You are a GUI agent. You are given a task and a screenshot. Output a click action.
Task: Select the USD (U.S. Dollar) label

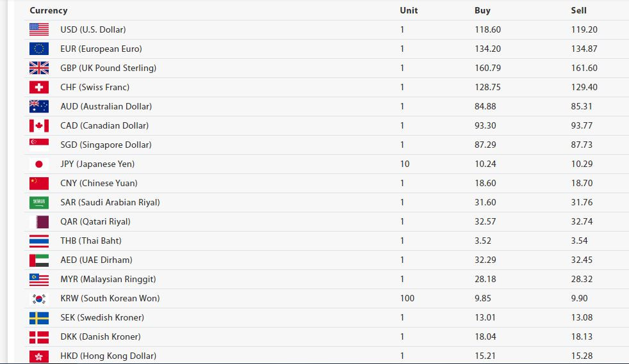coord(93,29)
